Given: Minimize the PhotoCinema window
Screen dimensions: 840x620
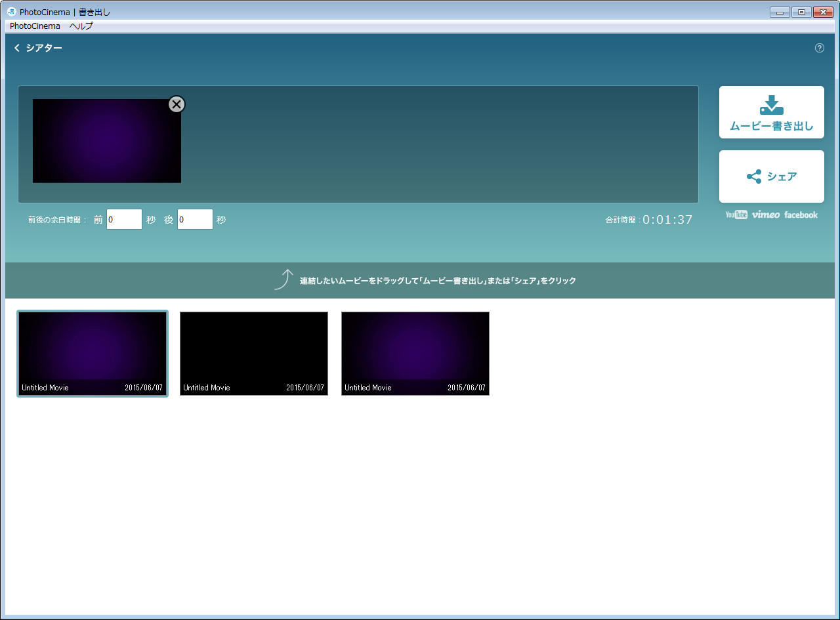Looking at the screenshot, I should coord(780,12).
